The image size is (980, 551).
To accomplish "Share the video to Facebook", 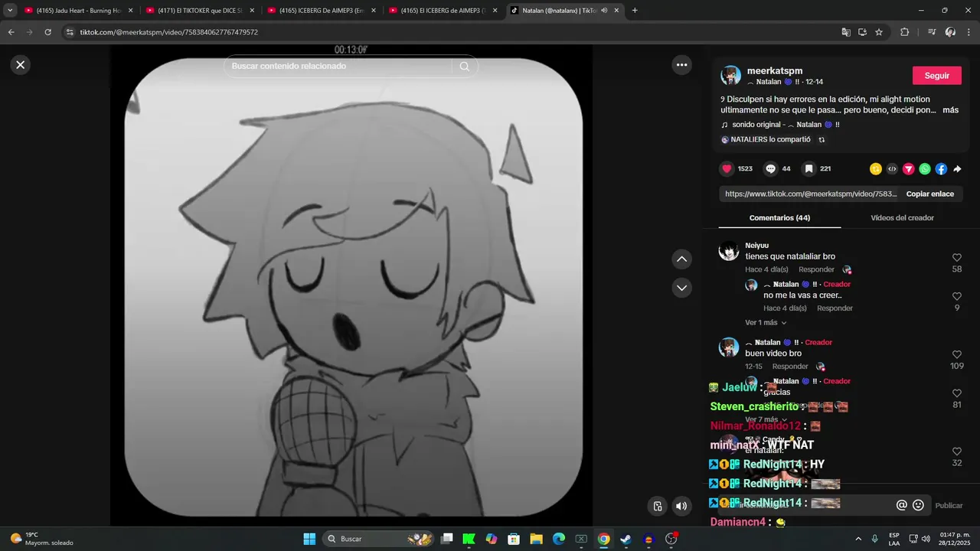I will (941, 169).
